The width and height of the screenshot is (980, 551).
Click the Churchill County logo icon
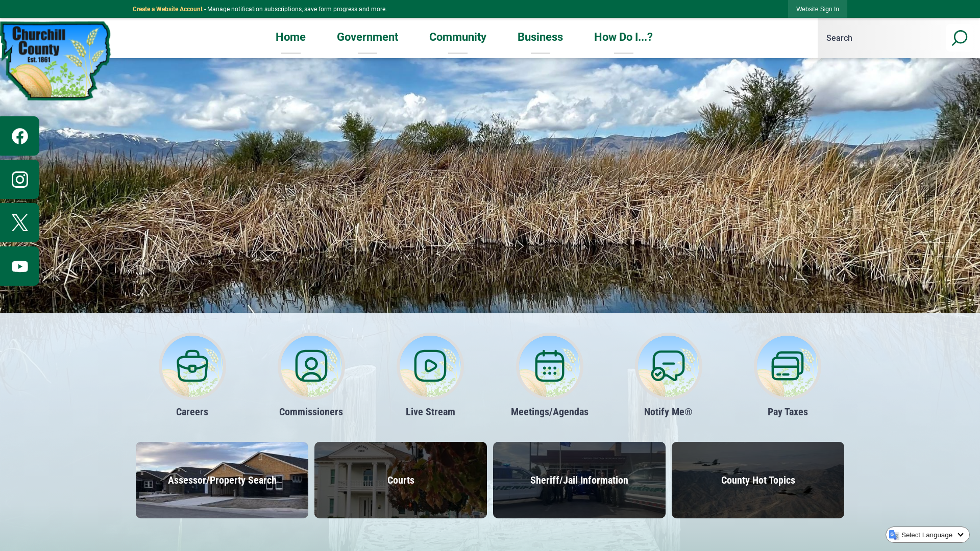pos(55,60)
